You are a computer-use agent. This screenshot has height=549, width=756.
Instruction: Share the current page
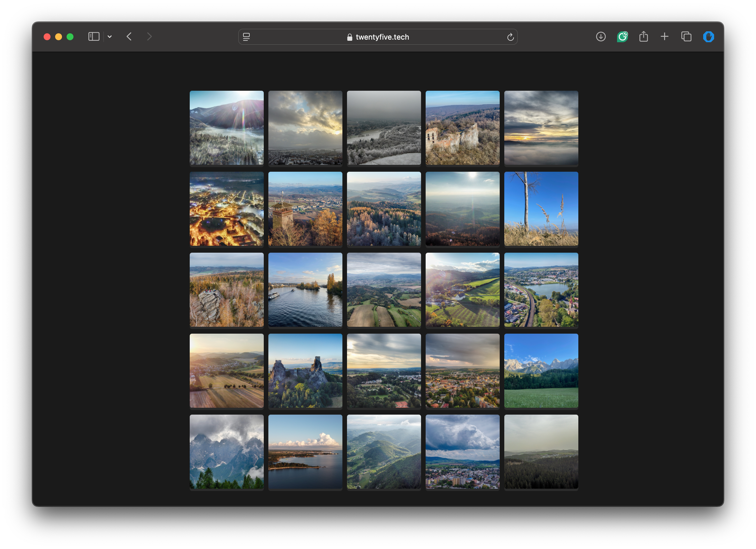[x=644, y=37]
